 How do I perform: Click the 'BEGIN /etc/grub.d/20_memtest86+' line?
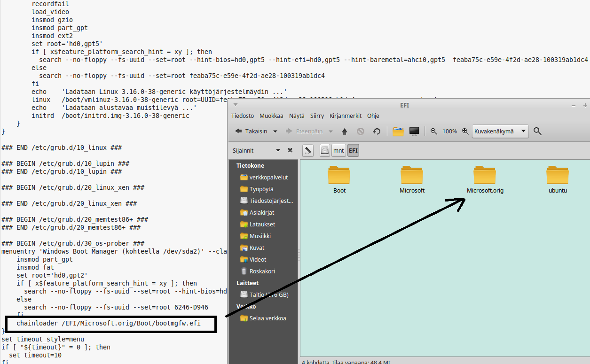pos(75,219)
